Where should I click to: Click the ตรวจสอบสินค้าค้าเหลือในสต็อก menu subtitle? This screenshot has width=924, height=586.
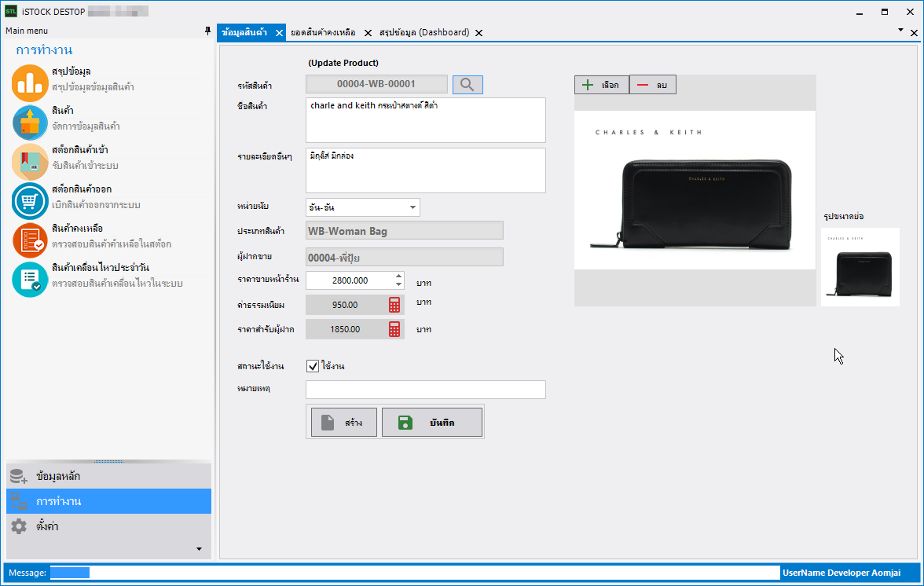click(x=112, y=244)
